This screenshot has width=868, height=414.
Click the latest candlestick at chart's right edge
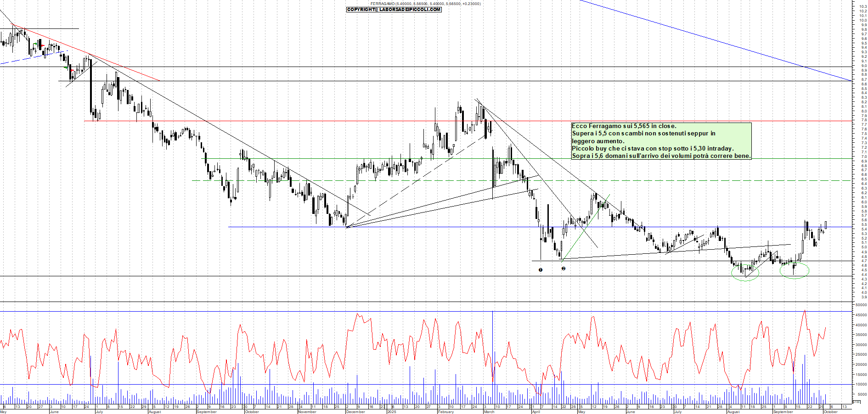(x=826, y=224)
